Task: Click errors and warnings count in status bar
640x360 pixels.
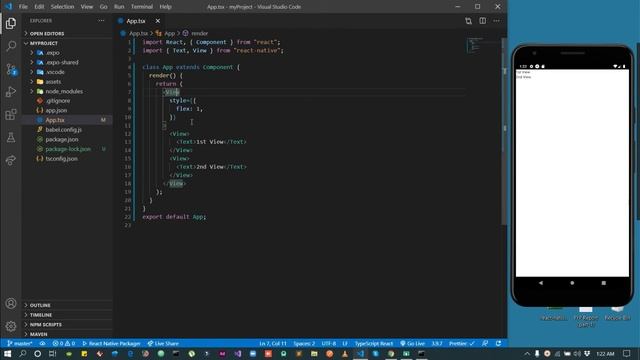Action: [x=64, y=343]
